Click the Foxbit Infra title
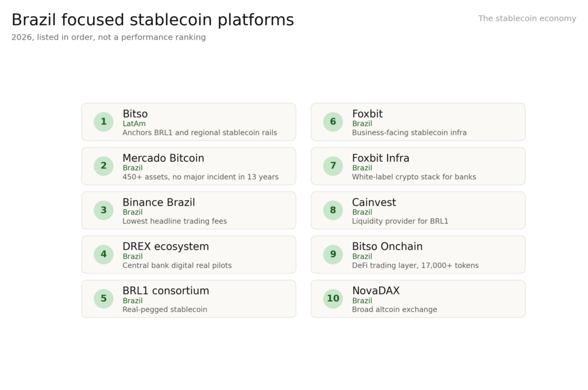This screenshot has height=390, width=588. click(381, 158)
